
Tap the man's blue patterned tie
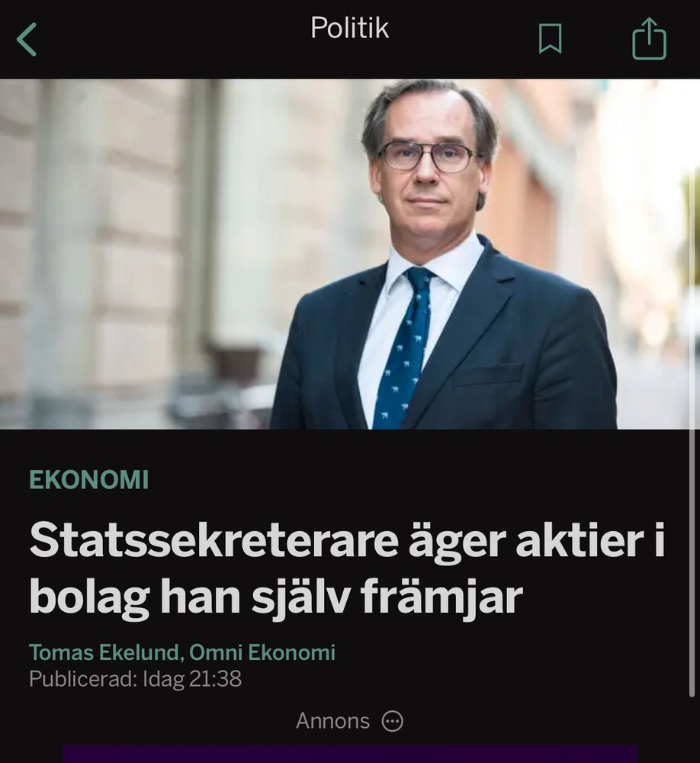(x=405, y=346)
